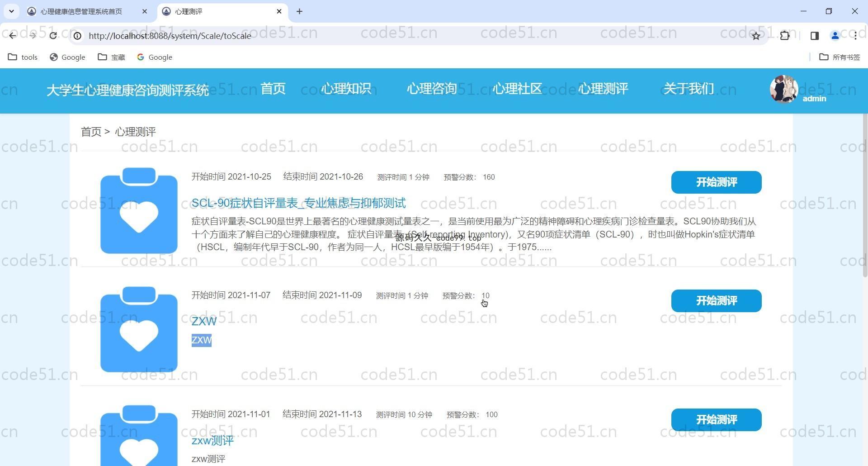Open the browser profile icon
This screenshot has width=868, height=466.
(835, 36)
